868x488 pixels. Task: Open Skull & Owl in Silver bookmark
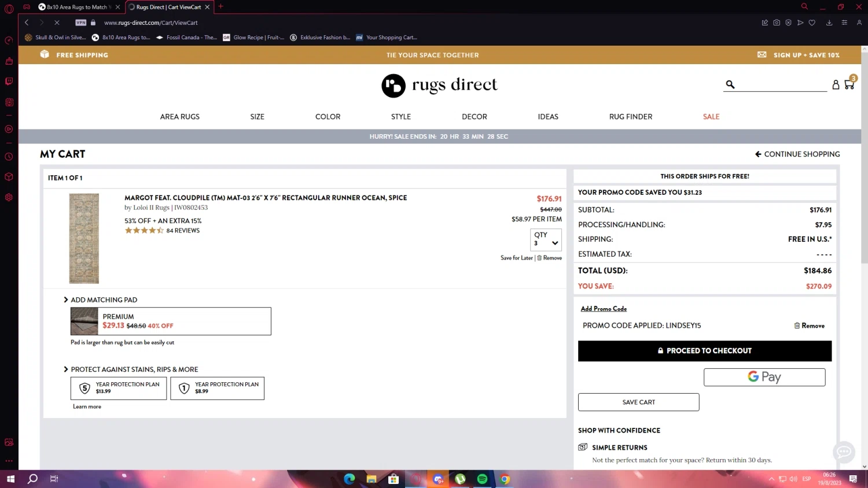click(56, 38)
